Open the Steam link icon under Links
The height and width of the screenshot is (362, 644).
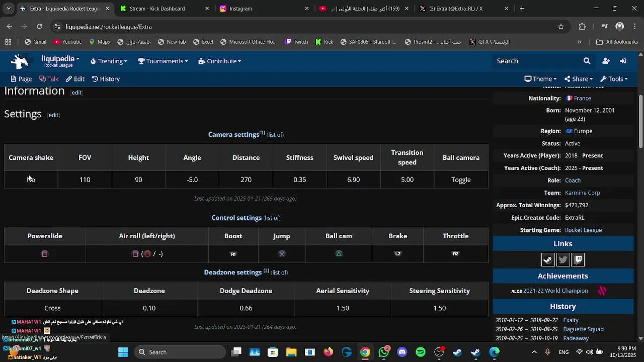548,260
